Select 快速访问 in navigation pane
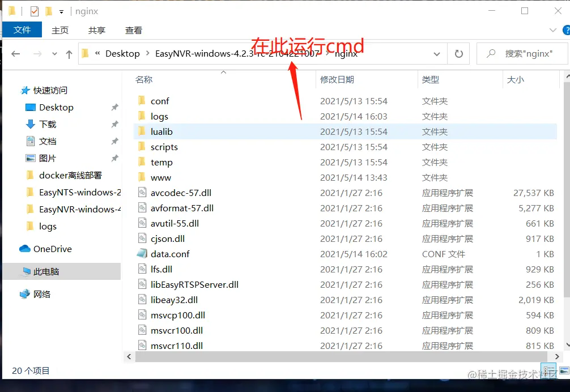The width and height of the screenshot is (570, 392). coord(50,90)
